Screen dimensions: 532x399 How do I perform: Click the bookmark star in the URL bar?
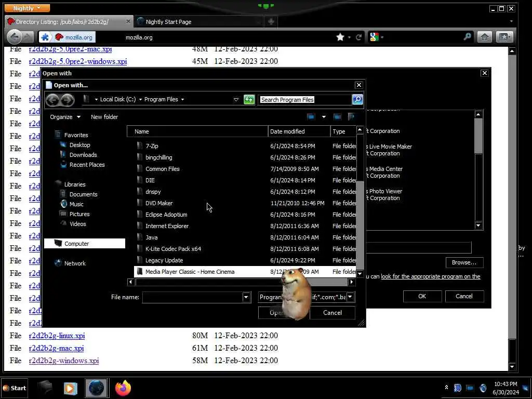[x=340, y=37]
